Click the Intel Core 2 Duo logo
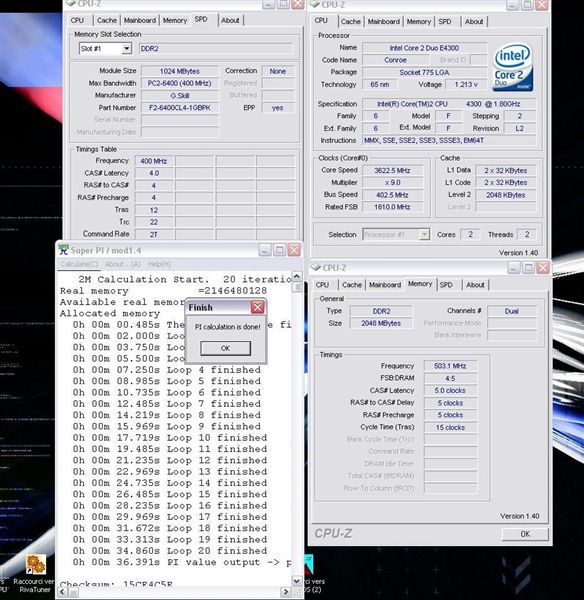Viewport: 584px width, 600px height. point(513,67)
